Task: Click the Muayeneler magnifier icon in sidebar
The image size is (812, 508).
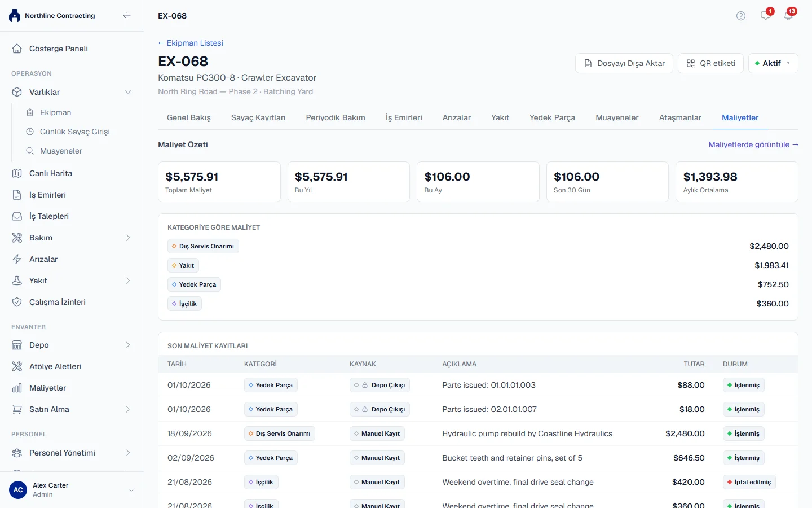Action: [30, 151]
